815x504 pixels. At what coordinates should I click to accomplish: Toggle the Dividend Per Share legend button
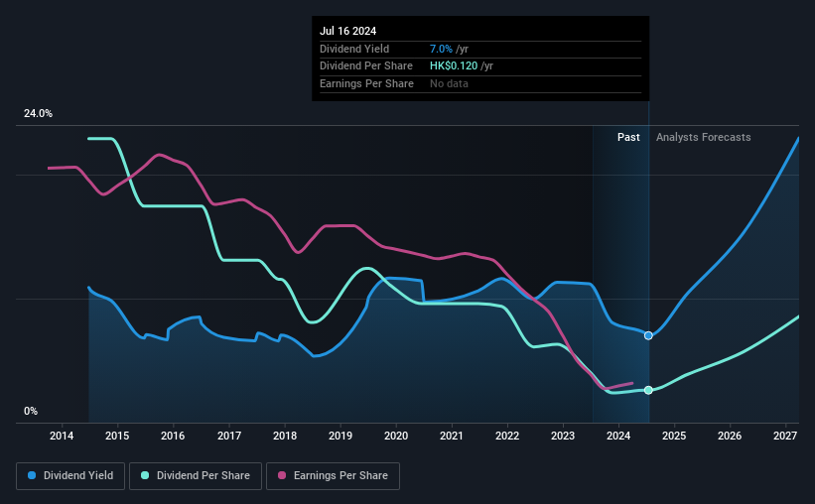196,476
